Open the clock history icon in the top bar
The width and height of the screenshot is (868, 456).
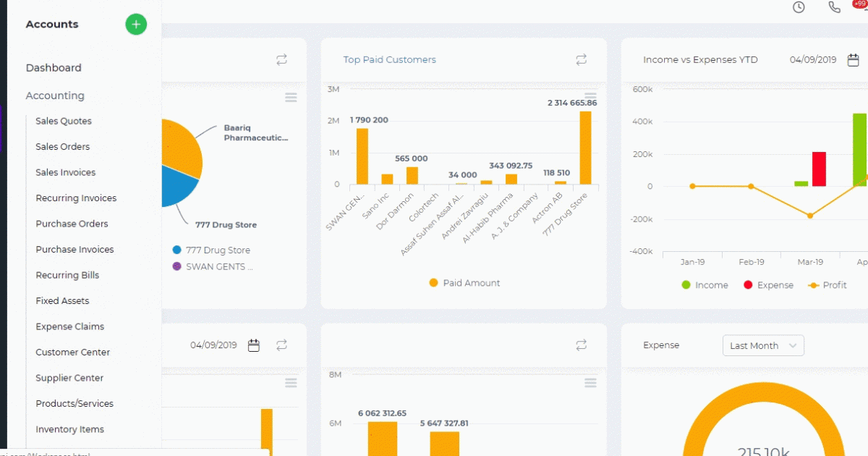[799, 7]
